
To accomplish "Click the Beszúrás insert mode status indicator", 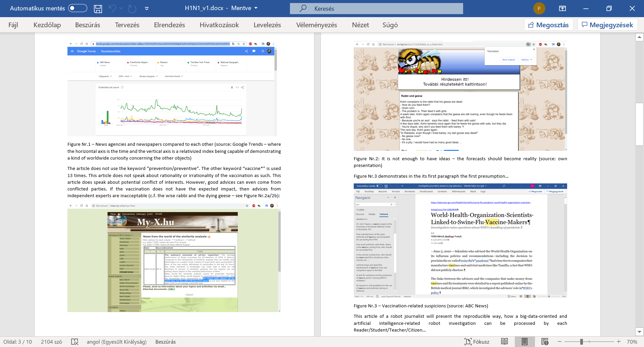I will pos(165,342).
